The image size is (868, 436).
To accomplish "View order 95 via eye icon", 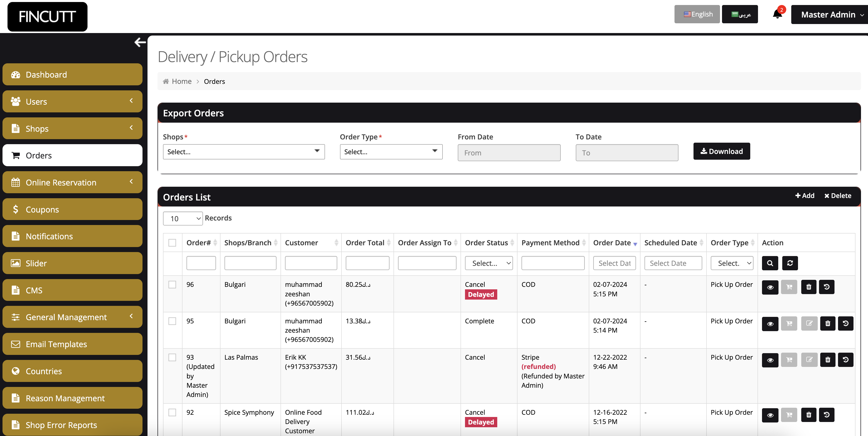I will pos(770,323).
